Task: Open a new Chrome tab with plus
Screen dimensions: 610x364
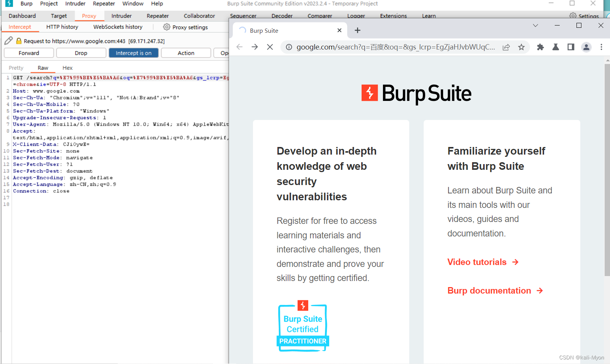Action: pos(357,30)
